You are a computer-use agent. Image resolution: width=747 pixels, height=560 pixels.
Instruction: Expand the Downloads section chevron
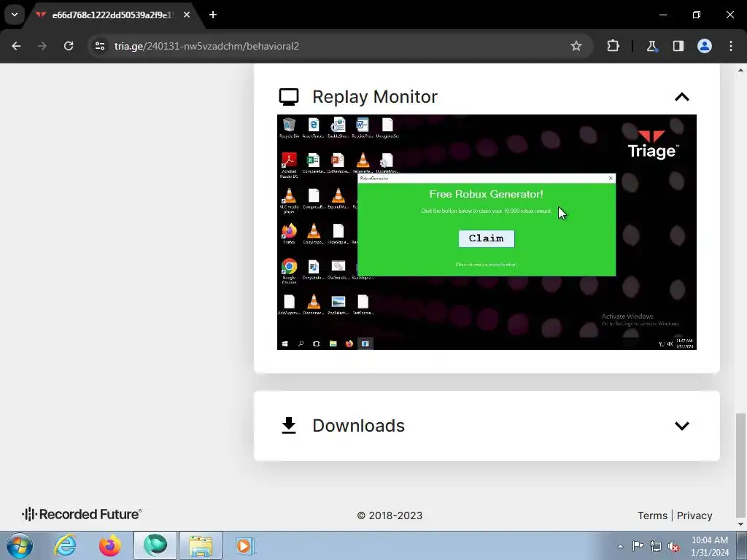(x=682, y=426)
